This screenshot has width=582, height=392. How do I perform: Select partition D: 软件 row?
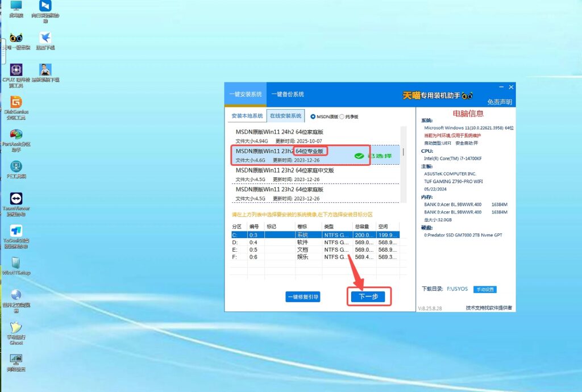[x=315, y=242]
